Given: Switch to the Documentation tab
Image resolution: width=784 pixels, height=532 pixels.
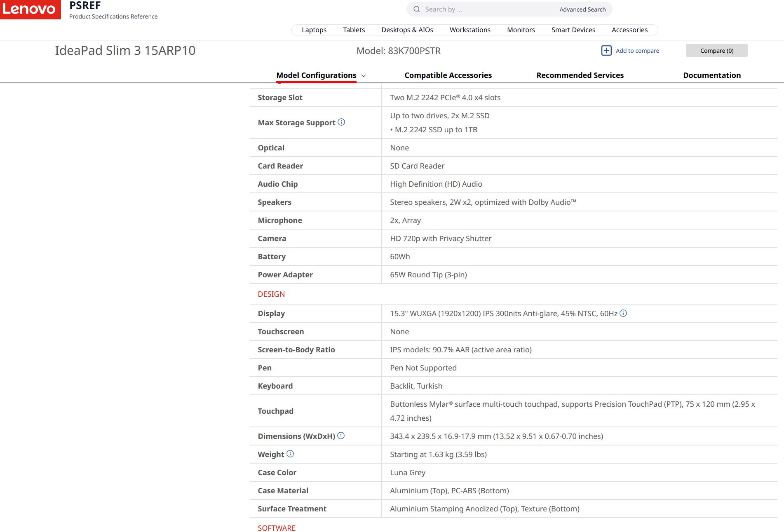Looking at the screenshot, I should click(712, 75).
